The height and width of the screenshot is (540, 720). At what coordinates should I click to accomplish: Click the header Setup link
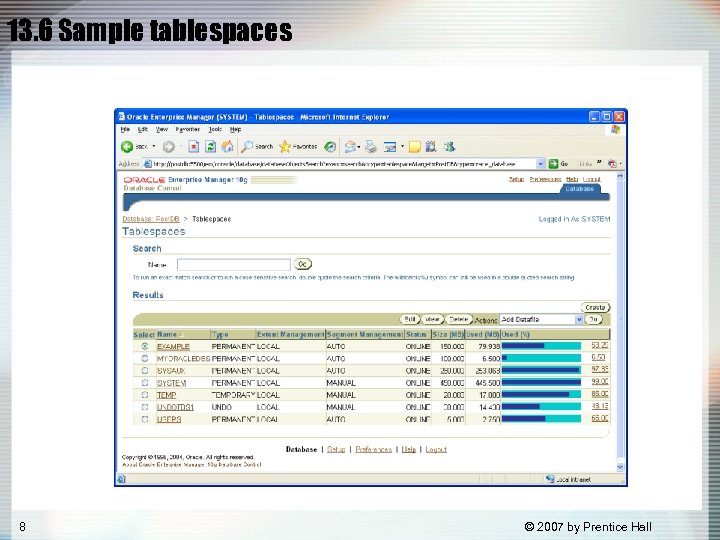[516, 179]
